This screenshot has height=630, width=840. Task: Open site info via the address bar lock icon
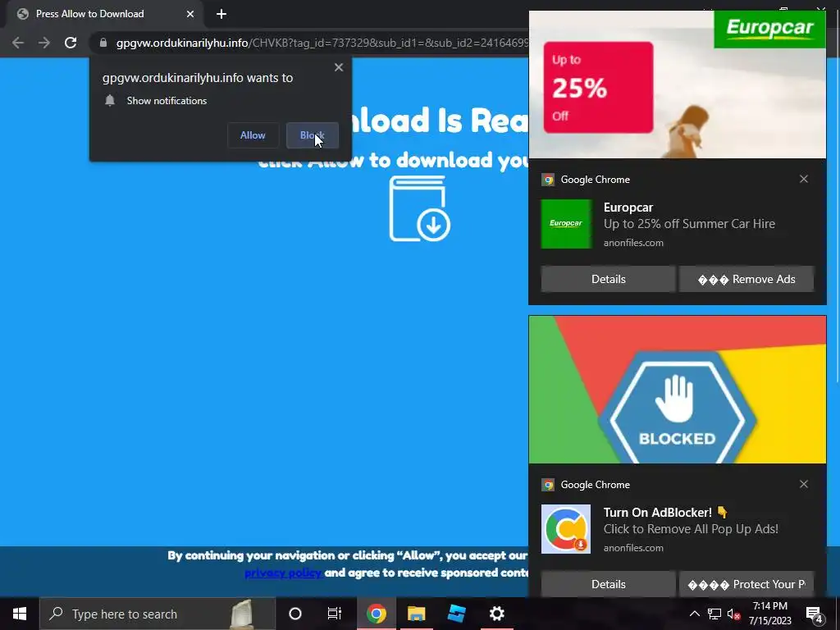[x=103, y=43]
